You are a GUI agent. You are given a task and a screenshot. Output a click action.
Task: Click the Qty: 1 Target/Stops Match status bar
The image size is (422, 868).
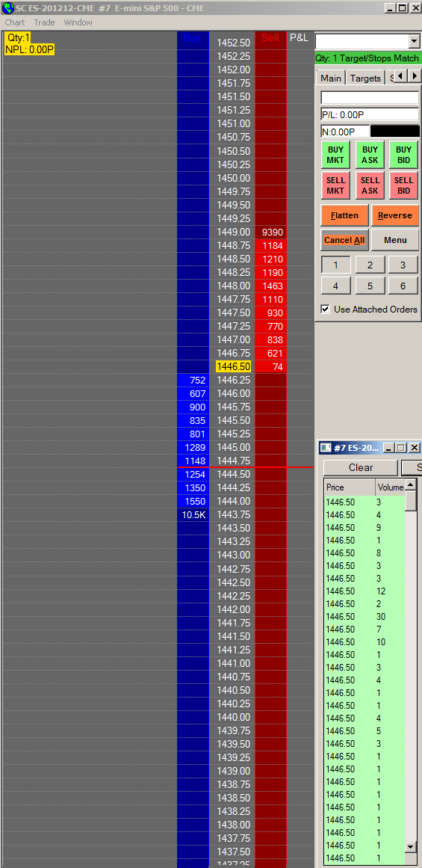pos(367,58)
